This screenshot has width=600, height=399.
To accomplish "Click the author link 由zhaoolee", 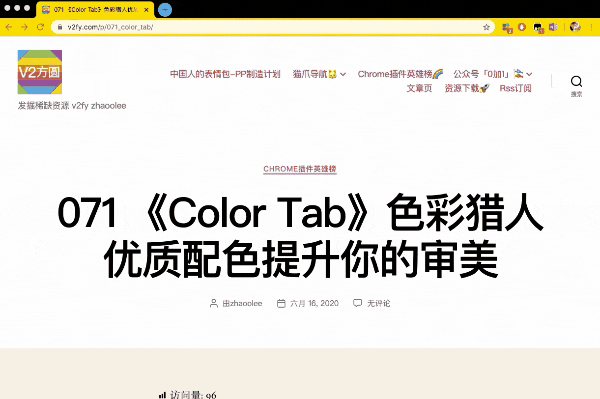I will click(242, 303).
